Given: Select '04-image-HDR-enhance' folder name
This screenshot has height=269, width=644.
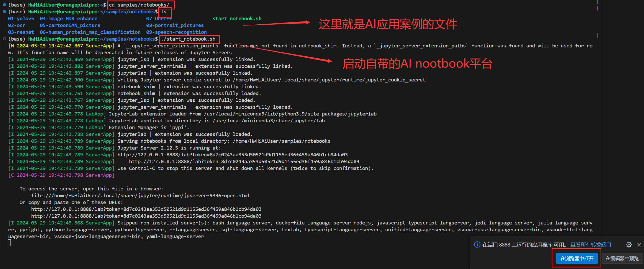Looking at the screenshot, I should pyautogui.click(x=69, y=19).
